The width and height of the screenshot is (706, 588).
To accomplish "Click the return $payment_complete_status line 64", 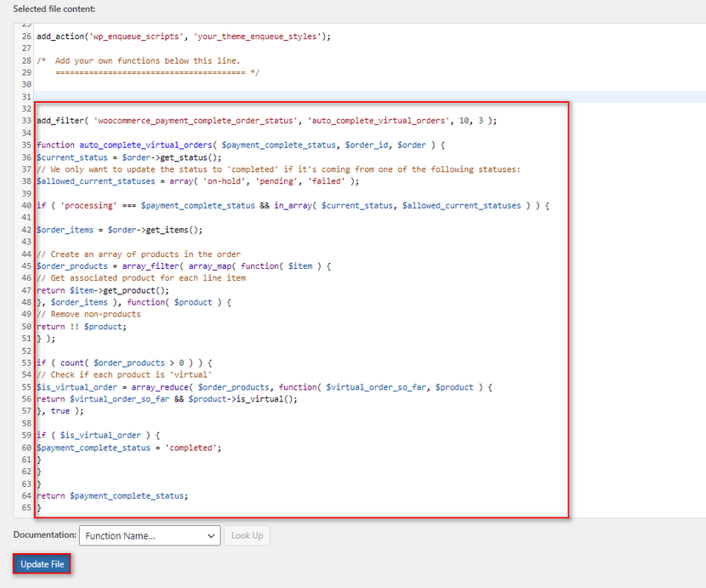I will [112, 495].
